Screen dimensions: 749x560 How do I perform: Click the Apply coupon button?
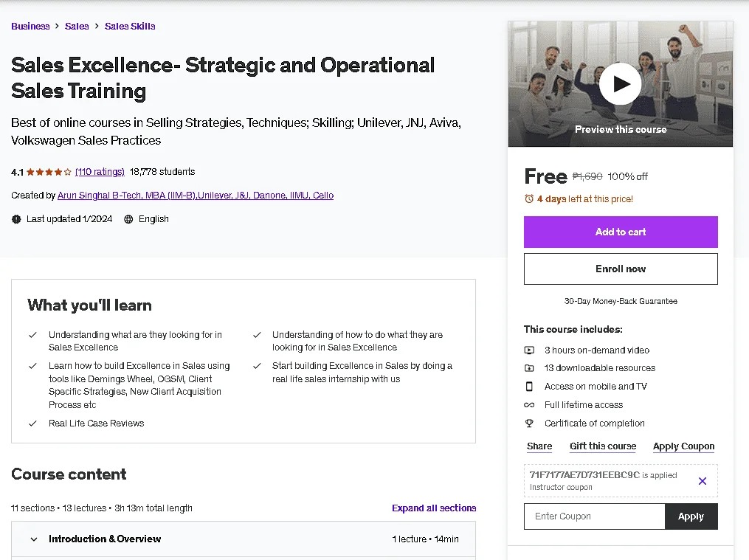[x=691, y=516]
